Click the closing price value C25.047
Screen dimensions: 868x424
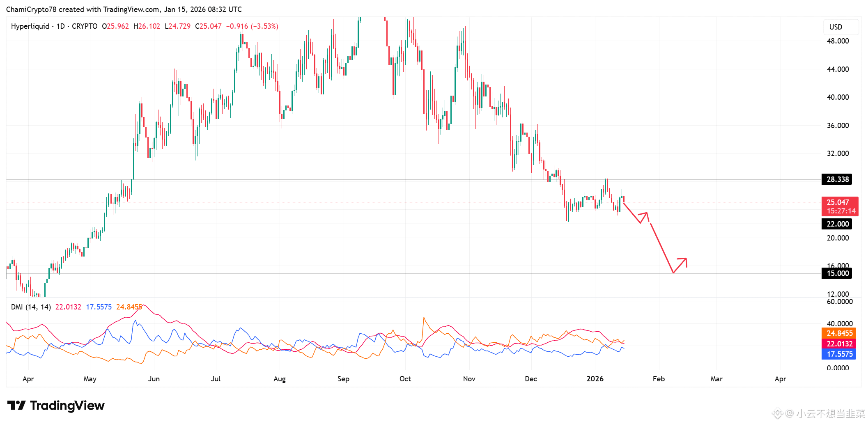pyautogui.click(x=208, y=26)
